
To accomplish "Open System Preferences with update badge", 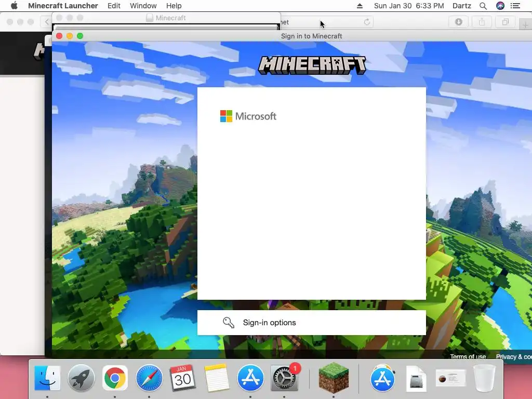I will click(x=284, y=378).
